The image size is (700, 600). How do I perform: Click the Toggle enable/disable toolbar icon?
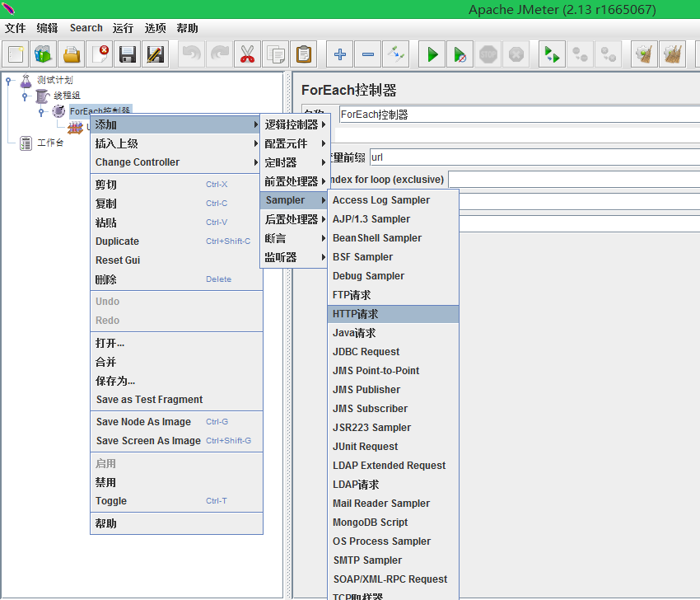395,54
